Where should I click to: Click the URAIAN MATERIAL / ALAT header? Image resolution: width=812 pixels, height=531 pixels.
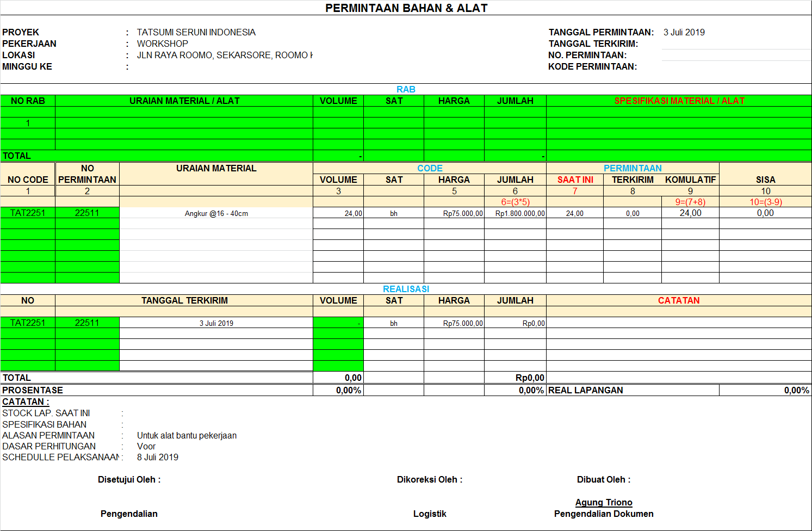pos(184,101)
